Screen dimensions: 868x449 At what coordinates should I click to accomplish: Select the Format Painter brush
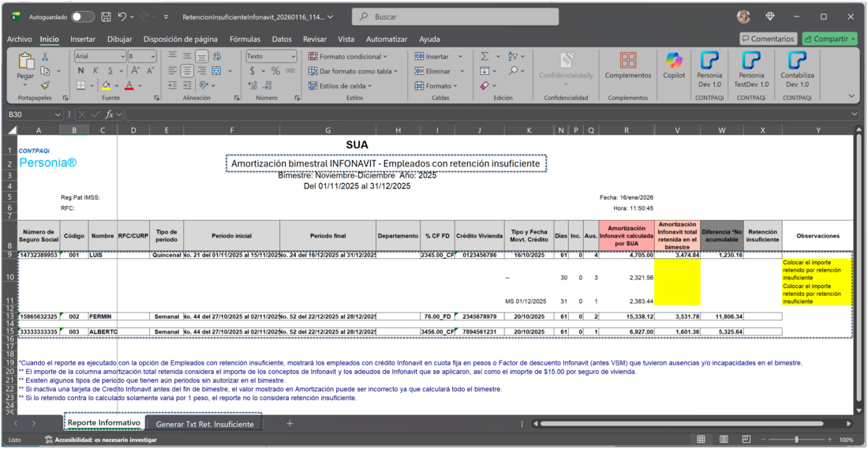click(x=45, y=85)
